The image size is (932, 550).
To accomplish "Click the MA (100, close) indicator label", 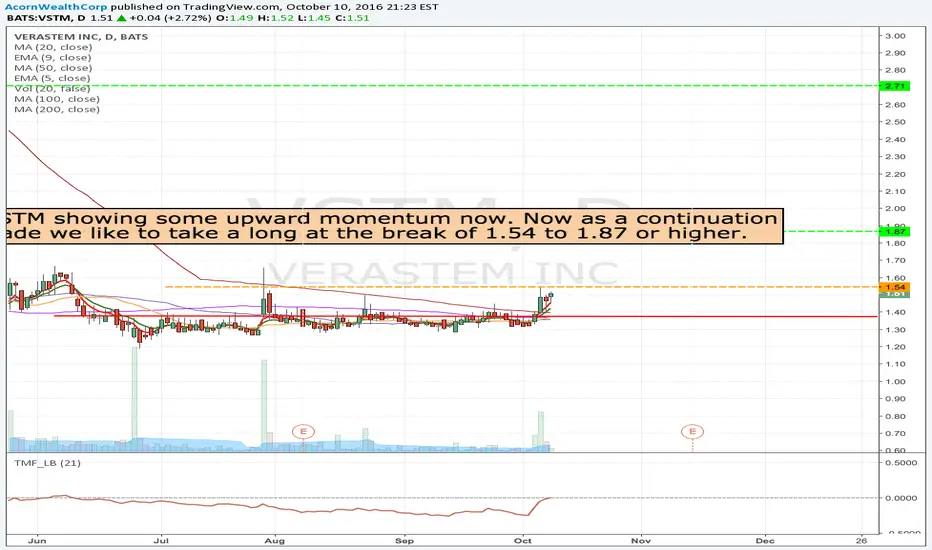I will tap(57, 99).
